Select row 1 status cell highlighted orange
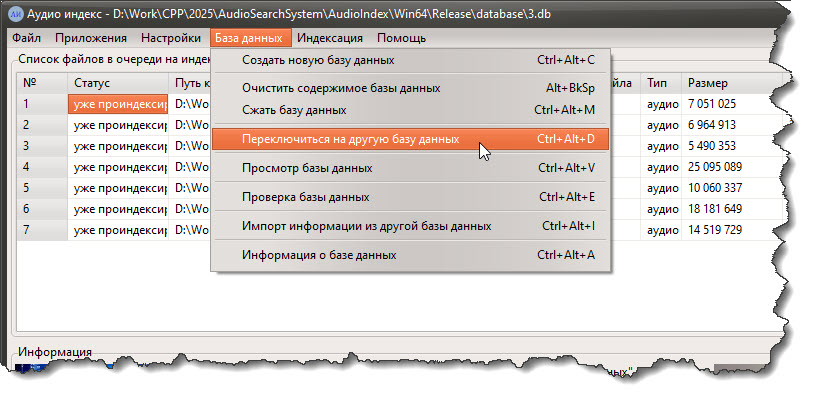 (x=118, y=104)
